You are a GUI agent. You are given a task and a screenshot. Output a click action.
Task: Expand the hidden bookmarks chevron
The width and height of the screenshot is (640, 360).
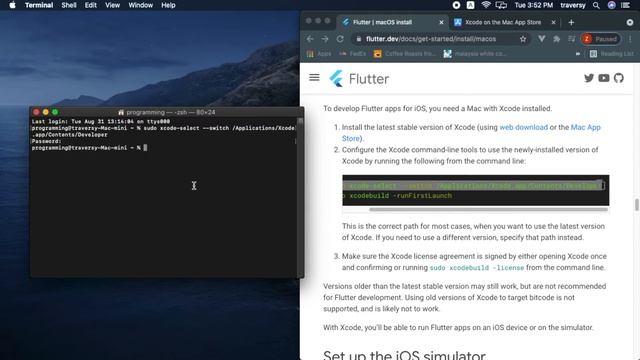pos(578,53)
